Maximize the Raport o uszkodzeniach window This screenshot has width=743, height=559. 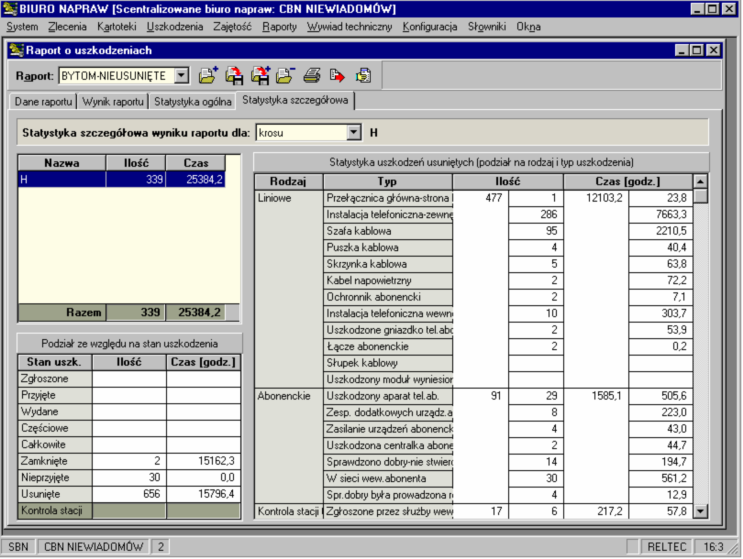697,50
